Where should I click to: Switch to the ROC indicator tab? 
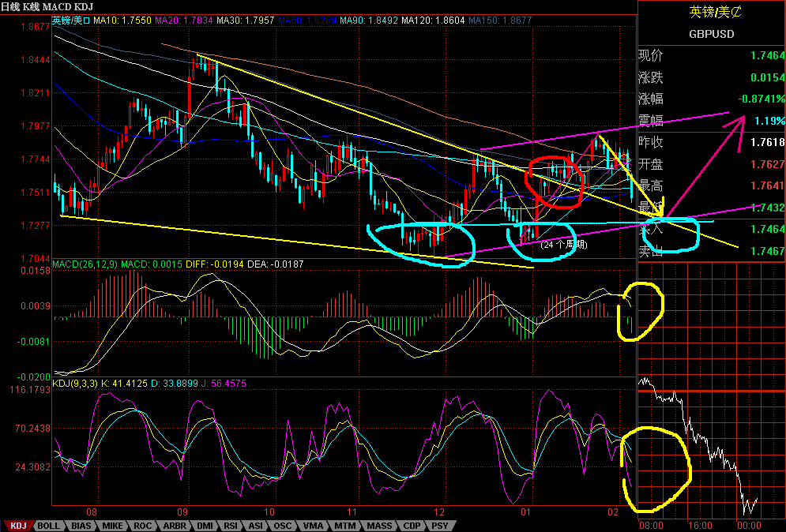142,526
